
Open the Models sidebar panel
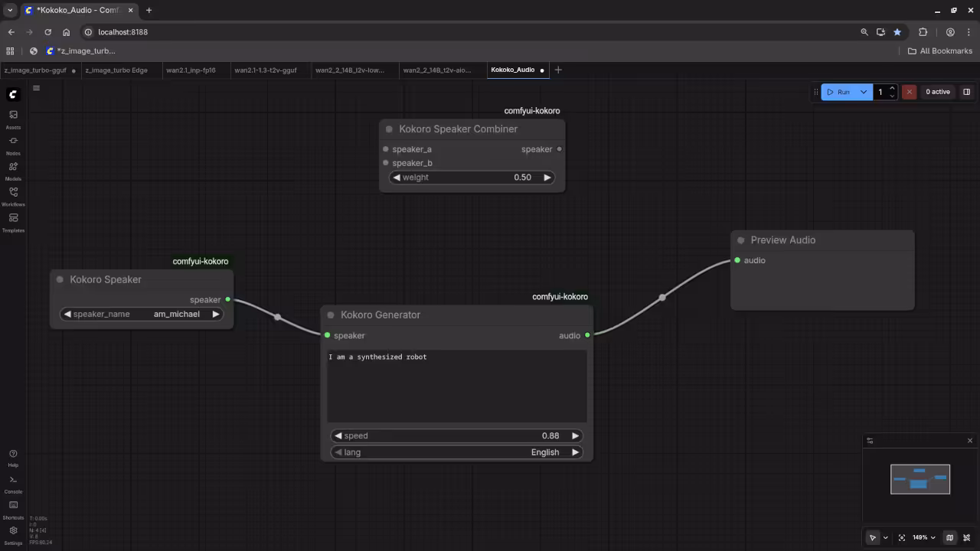[x=13, y=167]
